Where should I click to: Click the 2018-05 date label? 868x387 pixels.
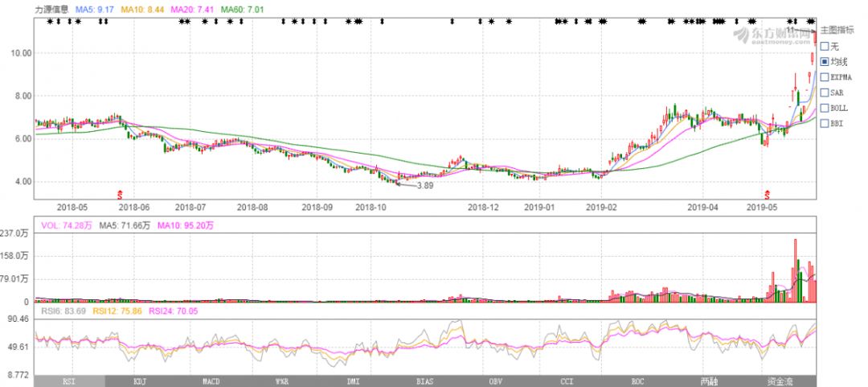(x=72, y=208)
